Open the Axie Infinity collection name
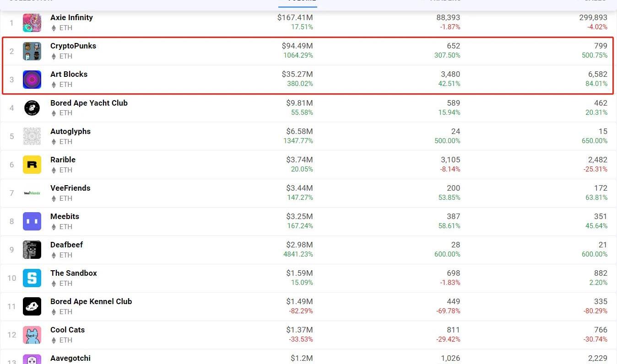Screen dimensions: 617x364 71,17
